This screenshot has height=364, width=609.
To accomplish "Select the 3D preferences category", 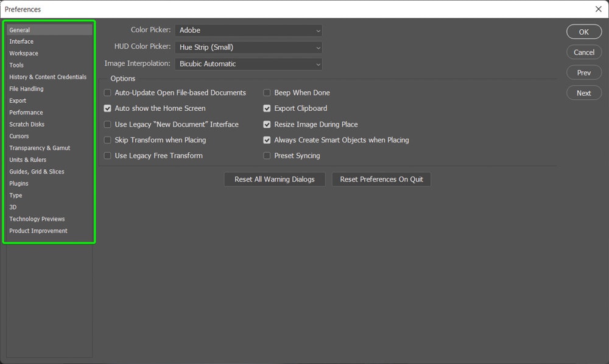I will pos(49,207).
